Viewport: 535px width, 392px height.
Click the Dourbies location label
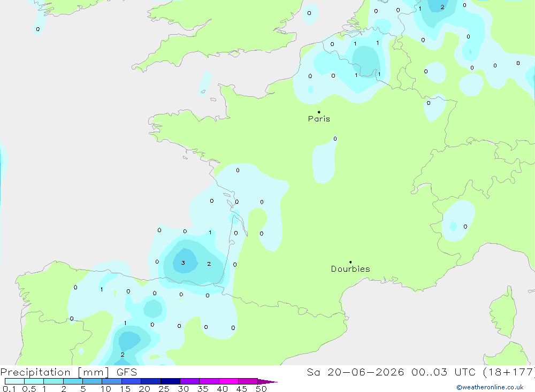click(350, 269)
